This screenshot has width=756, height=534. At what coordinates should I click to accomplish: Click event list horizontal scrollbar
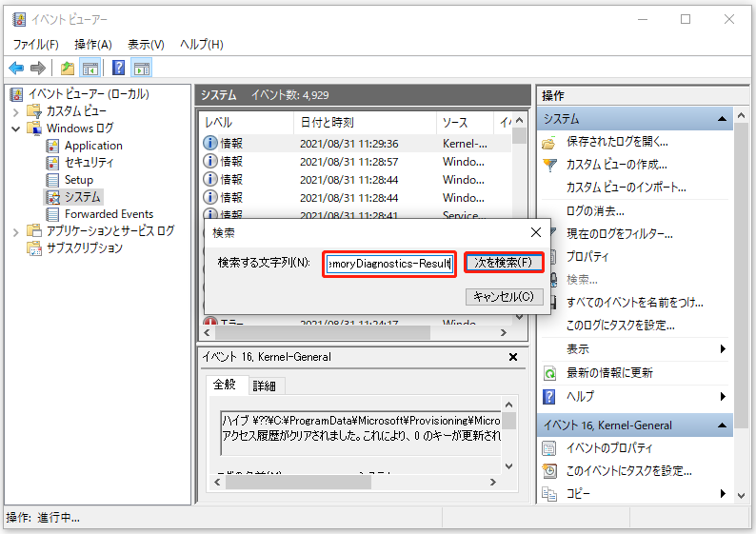322,332
